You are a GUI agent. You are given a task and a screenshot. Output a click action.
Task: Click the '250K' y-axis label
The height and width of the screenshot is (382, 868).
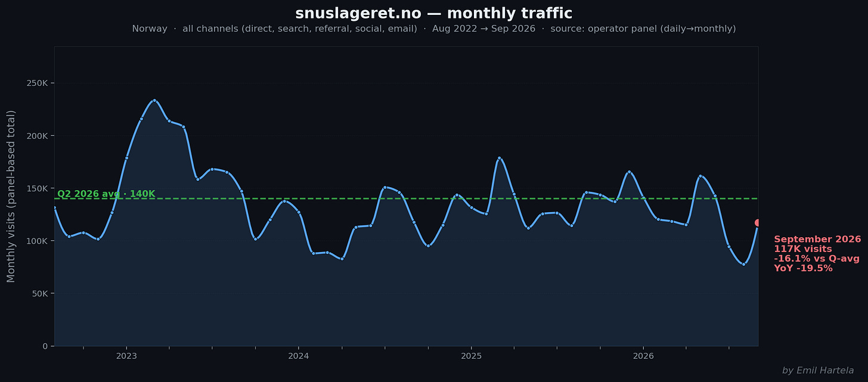coord(38,83)
